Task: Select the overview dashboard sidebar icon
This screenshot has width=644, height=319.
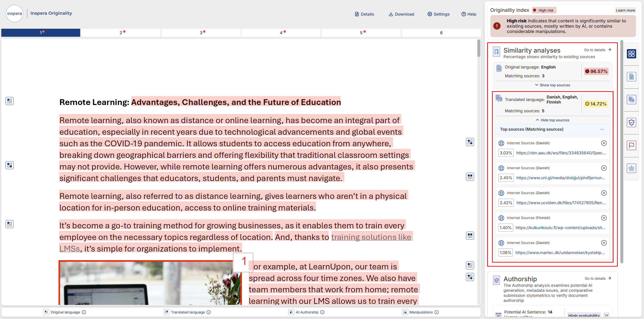Action: click(x=631, y=54)
